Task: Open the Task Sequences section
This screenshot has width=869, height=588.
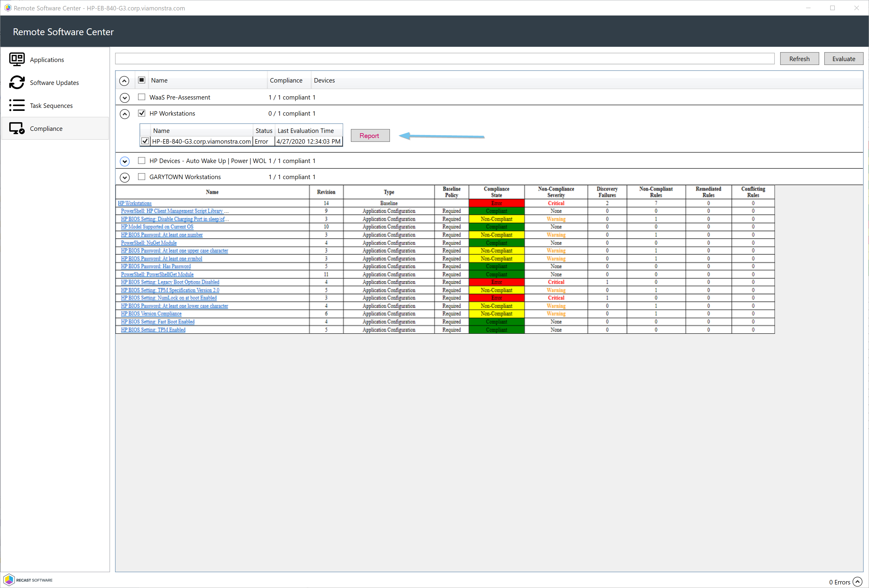Action: [x=51, y=106]
